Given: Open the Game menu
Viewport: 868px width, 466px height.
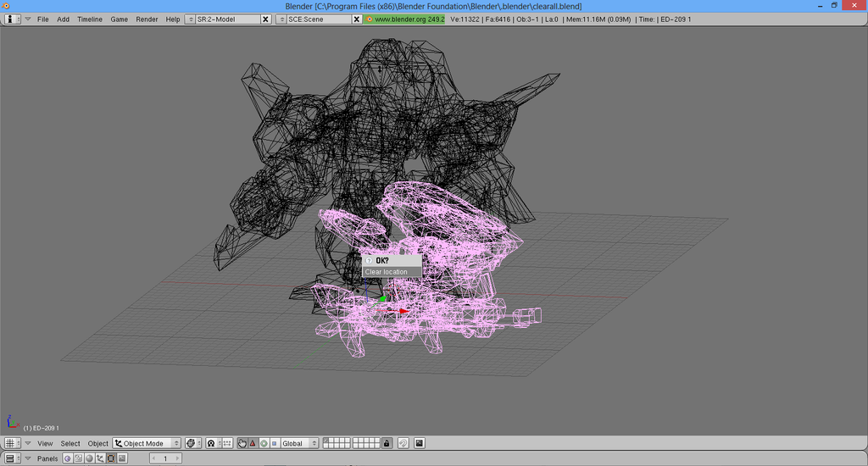Looking at the screenshot, I should [x=119, y=19].
